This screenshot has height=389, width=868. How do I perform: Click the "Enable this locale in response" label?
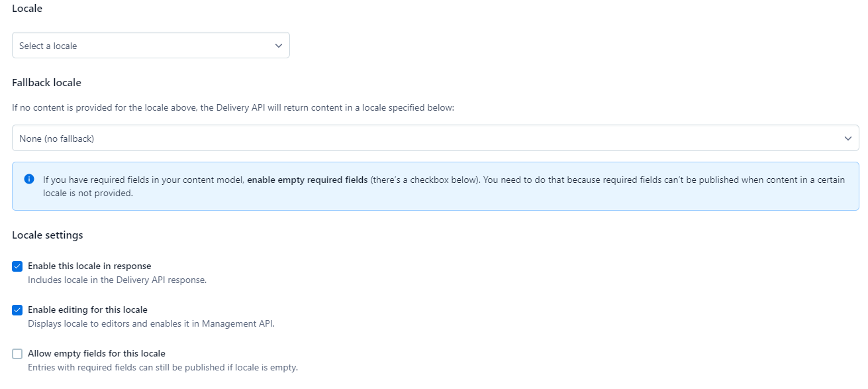coord(89,266)
